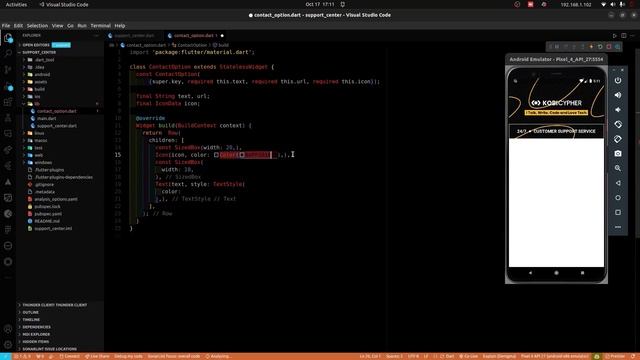
Task: Click the split editor icon in editor title
Action: tap(624, 36)
